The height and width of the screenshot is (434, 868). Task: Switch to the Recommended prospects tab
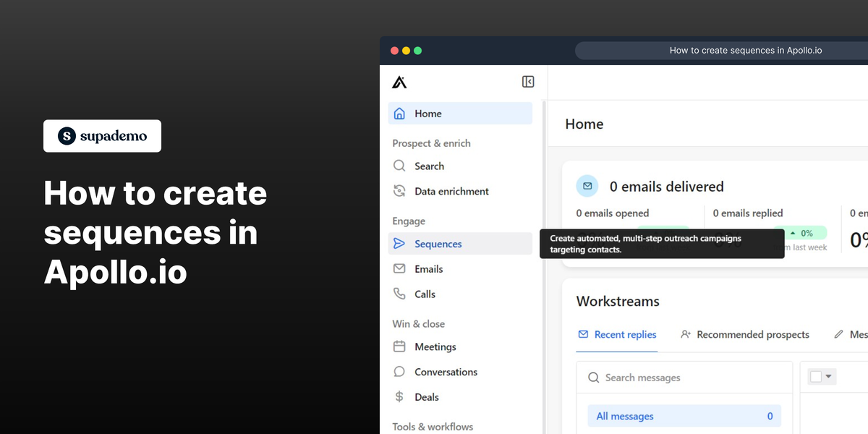click(745, 334)
